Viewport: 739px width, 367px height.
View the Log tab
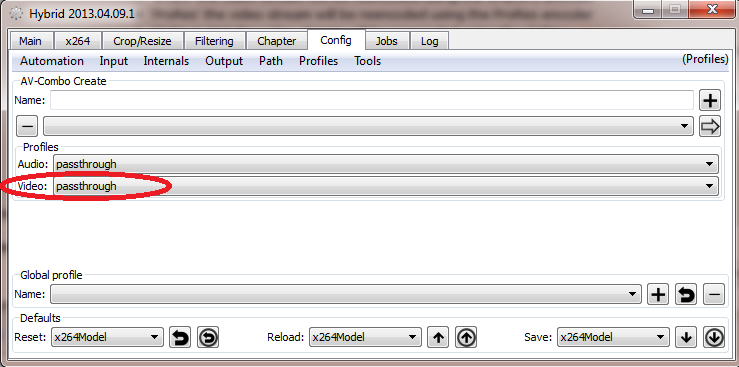[429, 41]
